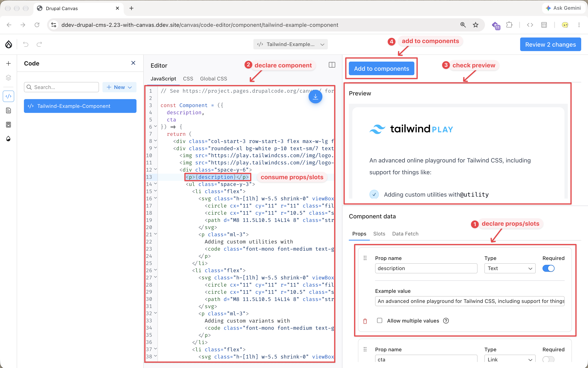Check Allow multiple values checkbox
This screenshot has width=588, height=368.
click(380, 321)
